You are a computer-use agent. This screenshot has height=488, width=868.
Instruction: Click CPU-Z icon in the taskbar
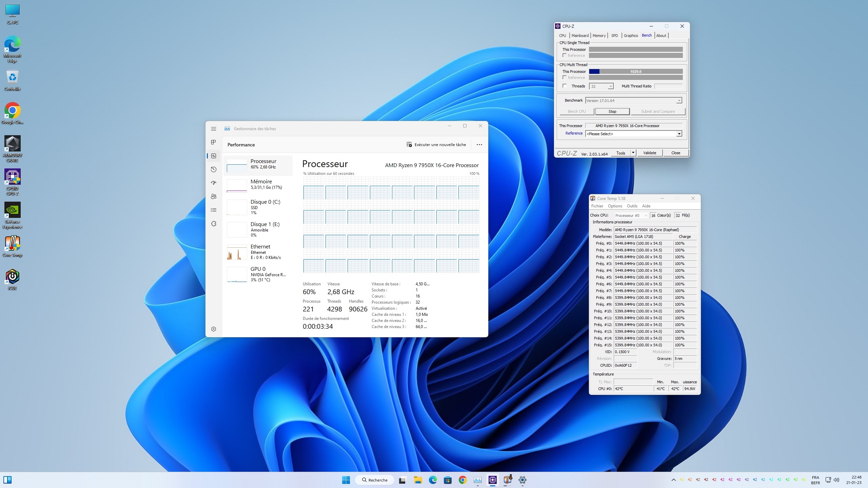pos(492,480)
